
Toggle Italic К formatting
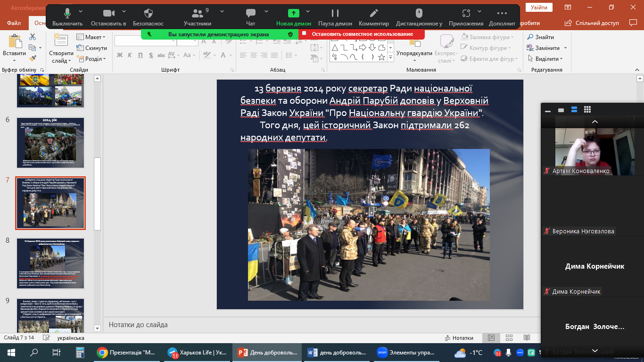[x=130, y=55]
